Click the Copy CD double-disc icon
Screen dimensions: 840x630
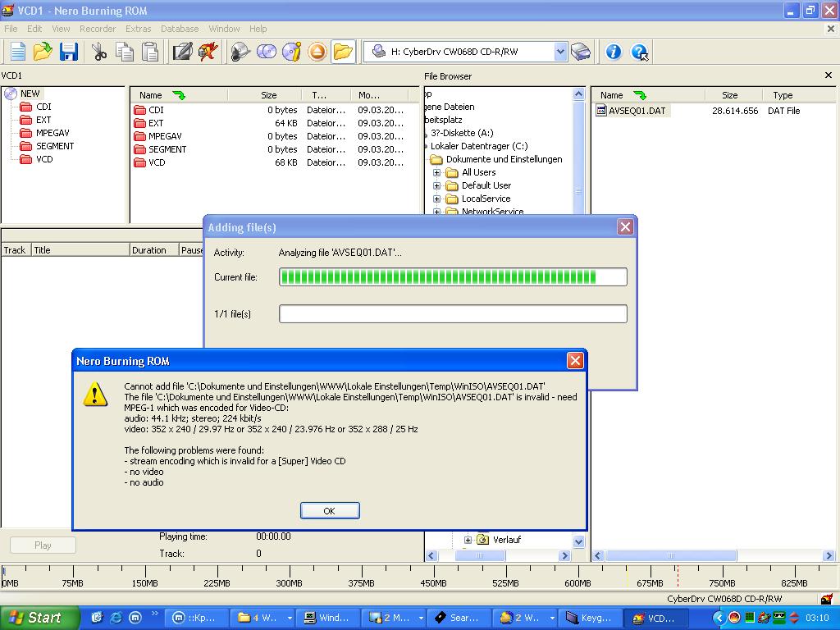[x=267, y=52]
